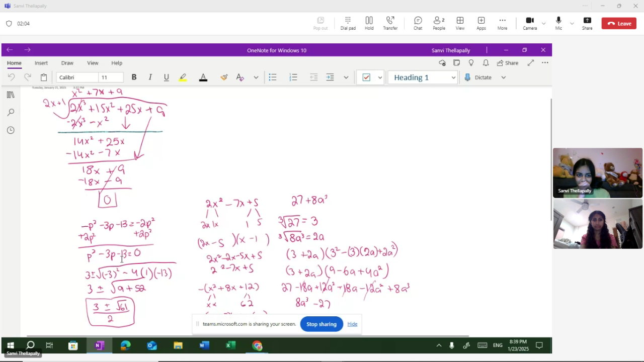
Task: Open More actions in Teams
Action: pyautogui.click(x=503, y=23)
